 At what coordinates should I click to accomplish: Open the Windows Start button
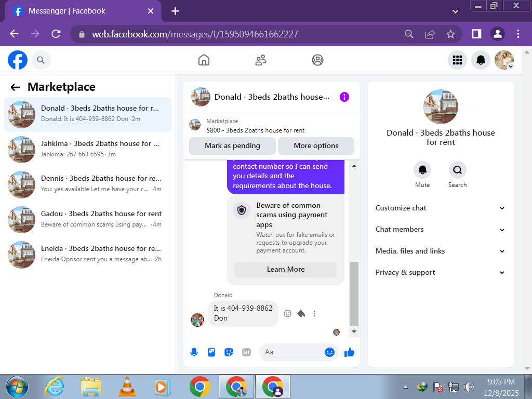tap(17, 387)
